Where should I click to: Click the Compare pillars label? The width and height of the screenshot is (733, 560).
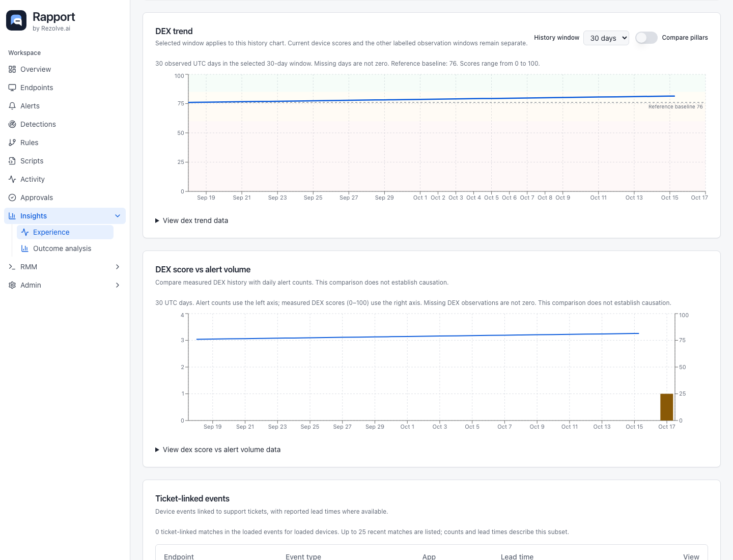(x=685, y=38)
